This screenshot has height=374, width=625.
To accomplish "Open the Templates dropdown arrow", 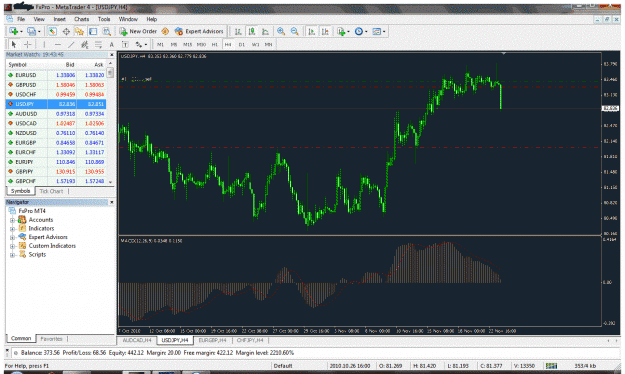I will [x=384, y=31].
